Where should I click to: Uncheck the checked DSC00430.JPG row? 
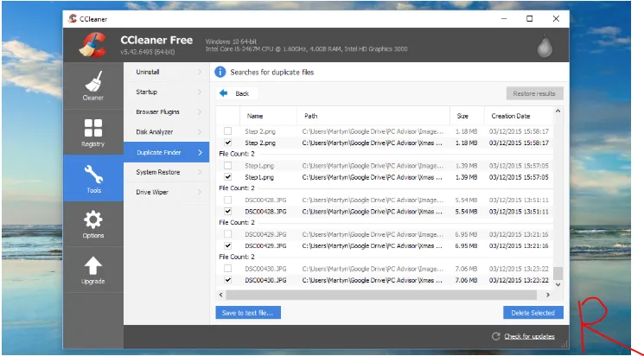(x=227, y=280)
